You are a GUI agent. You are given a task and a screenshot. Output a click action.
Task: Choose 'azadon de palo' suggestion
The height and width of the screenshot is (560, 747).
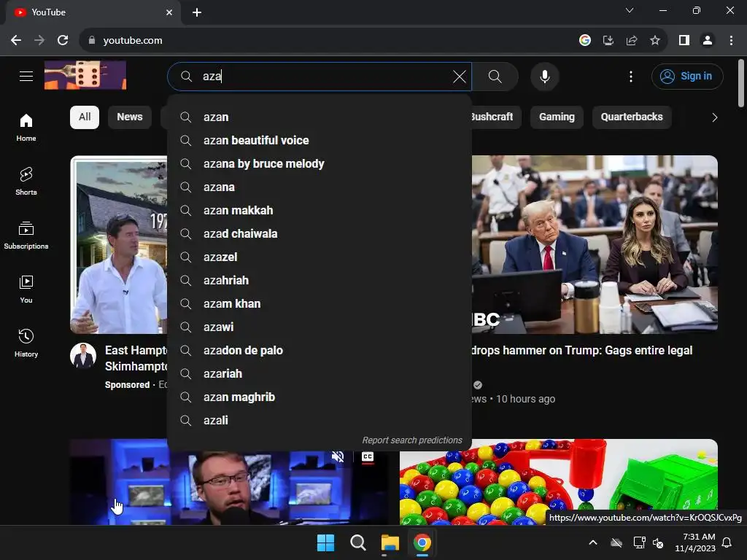point(320,351)
